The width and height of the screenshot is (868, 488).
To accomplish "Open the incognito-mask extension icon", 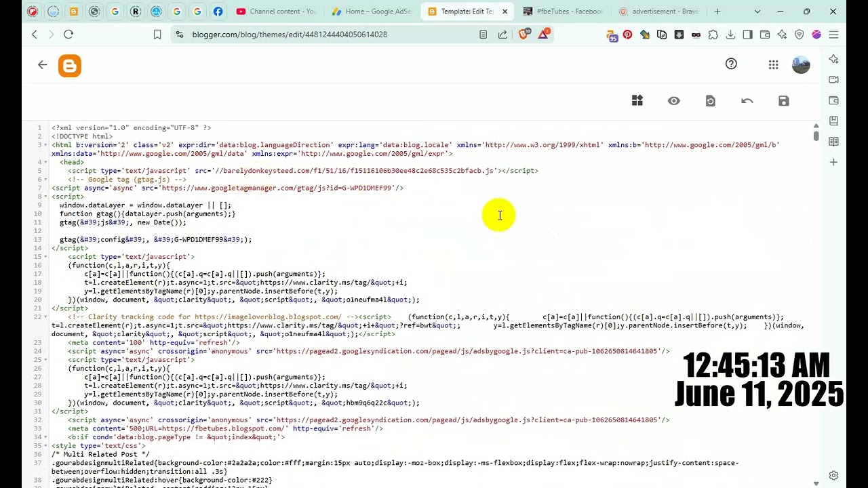I will coord(696,35).
